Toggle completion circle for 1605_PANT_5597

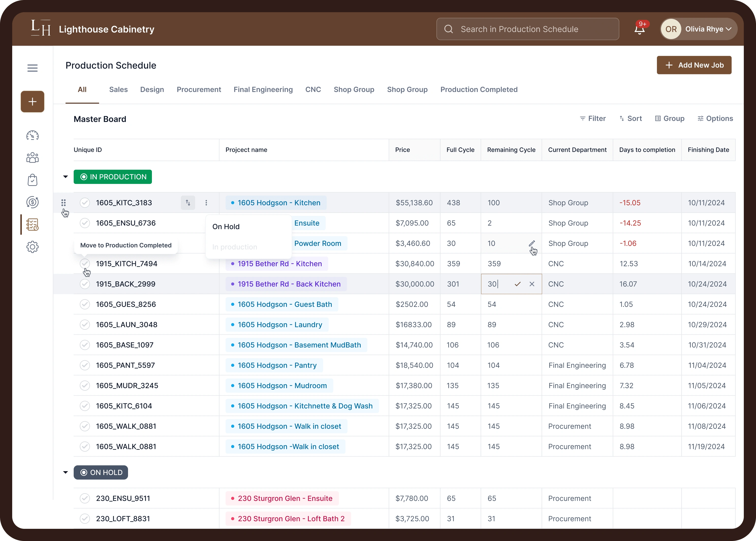[x=85, y=365]
